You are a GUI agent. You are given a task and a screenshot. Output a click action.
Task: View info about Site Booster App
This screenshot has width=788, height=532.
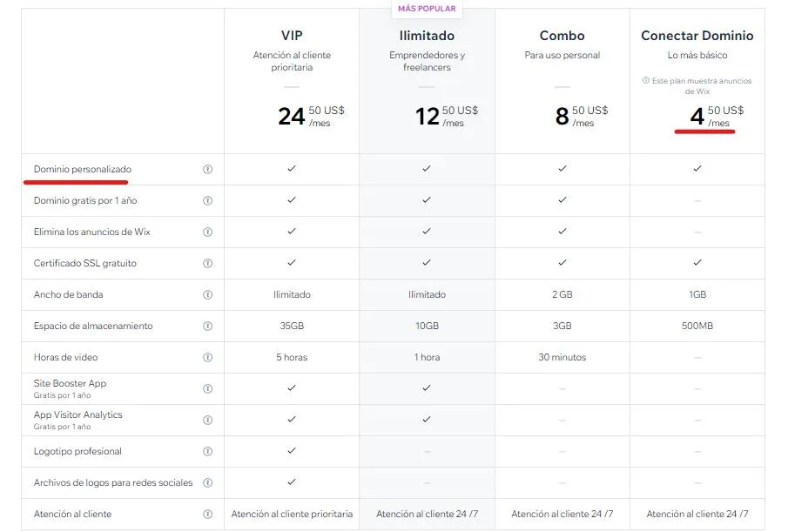pyautogui.click(x=207, y=388)
